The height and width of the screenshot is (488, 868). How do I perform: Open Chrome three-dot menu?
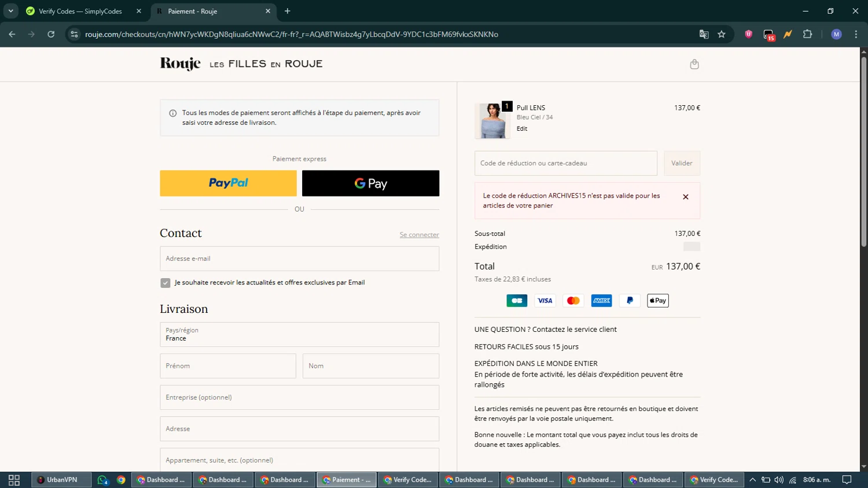pyautogui.click(x=856, y=34)
